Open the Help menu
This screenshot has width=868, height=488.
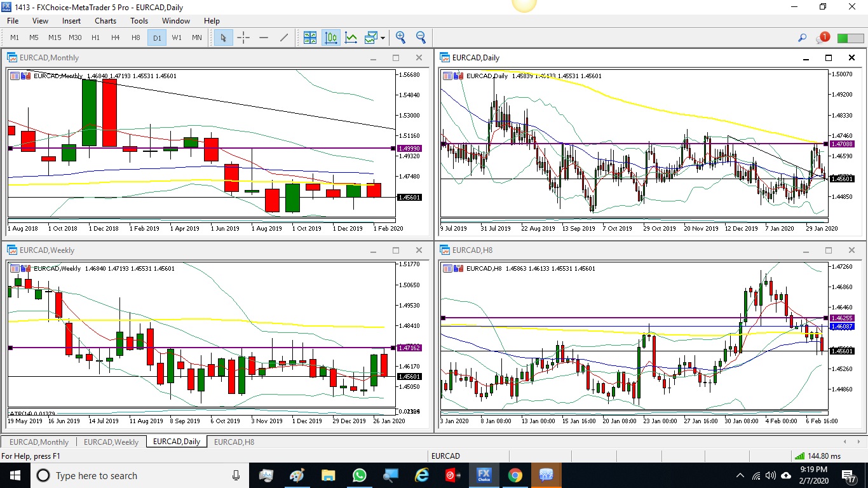(212, 20)
